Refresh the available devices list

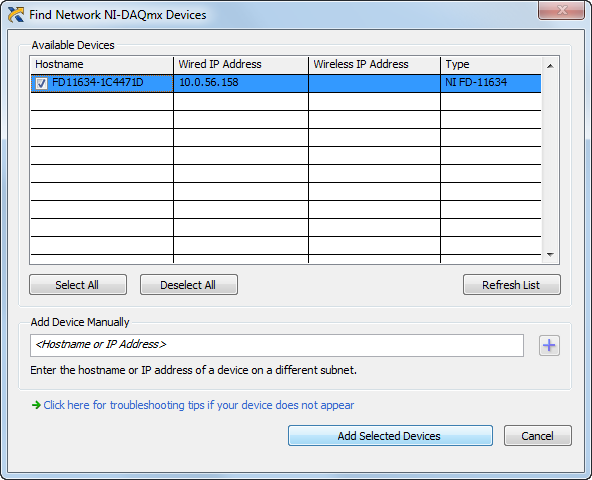(512, 285)
